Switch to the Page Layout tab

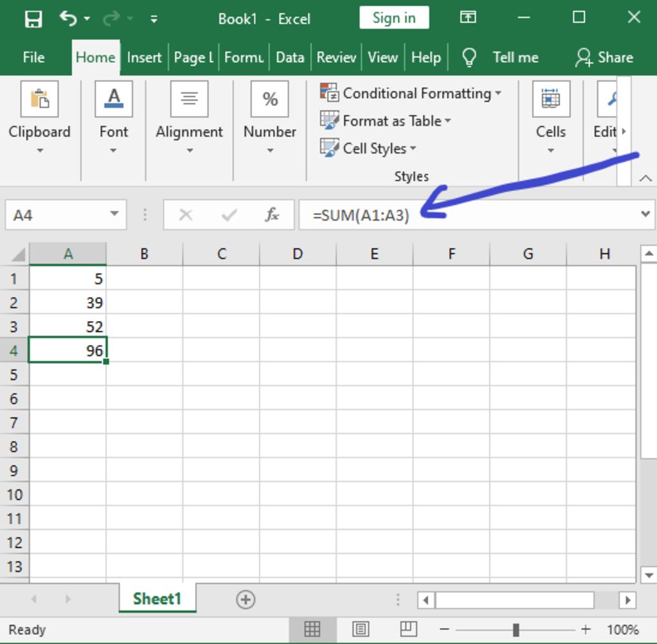pos(194,57)
